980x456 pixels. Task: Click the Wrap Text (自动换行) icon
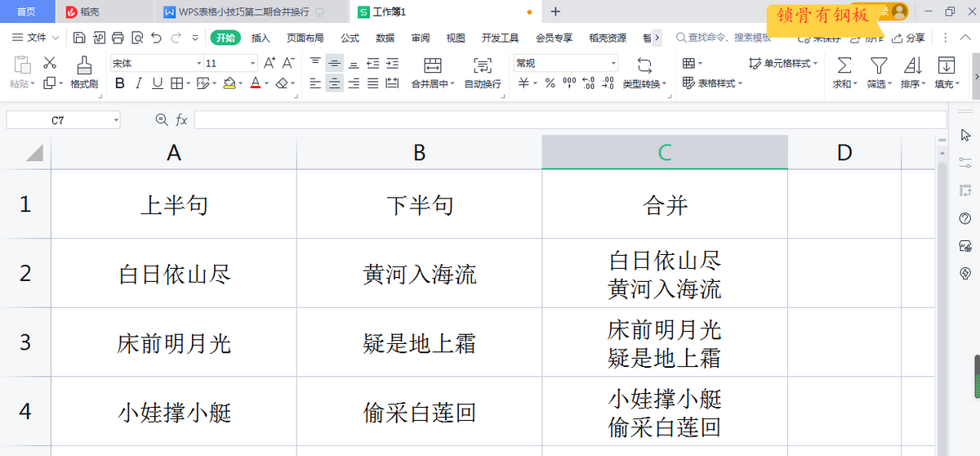tap(483, 65)
